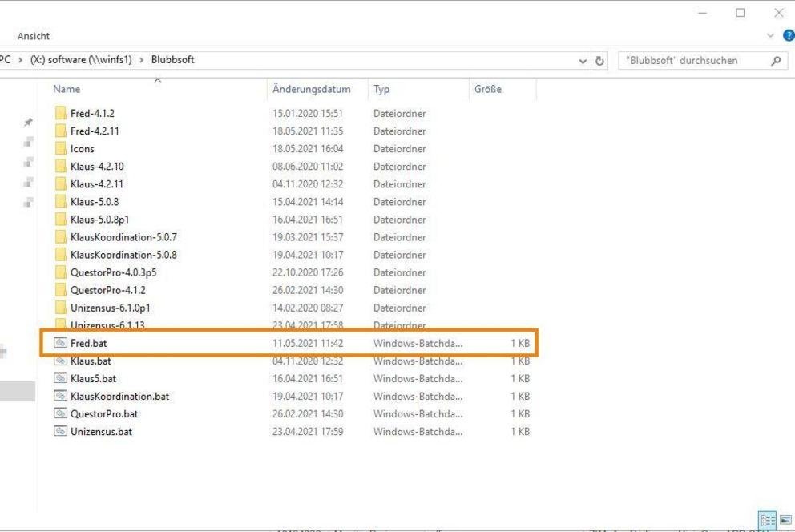Click the KlausKoordination.bat file icon
Screen dimensions: 795x532
(x=60, y=396)
